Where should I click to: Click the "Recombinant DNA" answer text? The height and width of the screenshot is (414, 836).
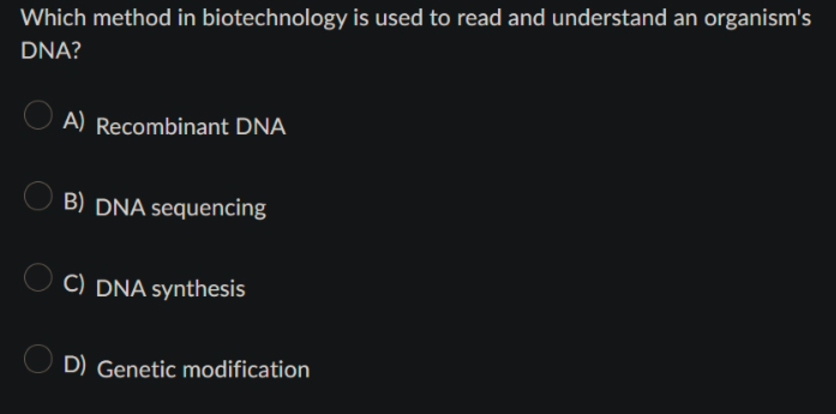[191, 127]
